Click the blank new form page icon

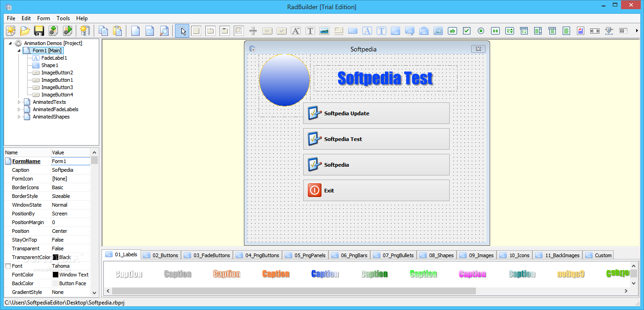click(x=136, y=31)
